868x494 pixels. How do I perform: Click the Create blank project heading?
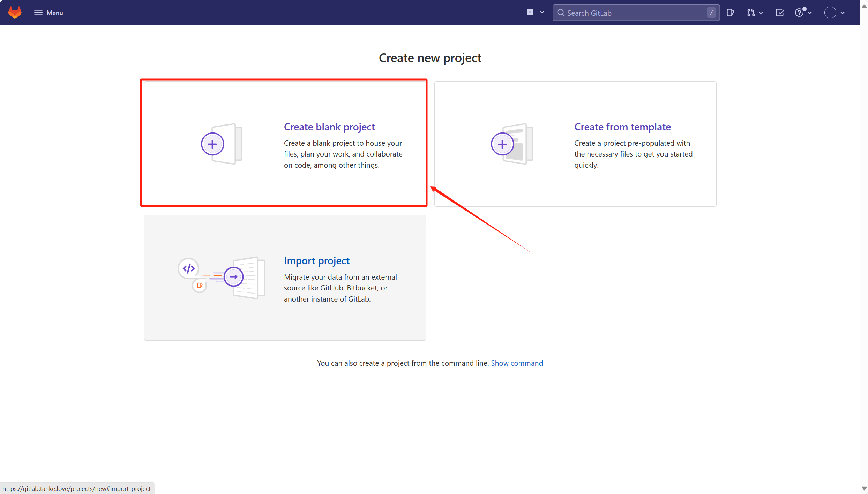(329, 127)
